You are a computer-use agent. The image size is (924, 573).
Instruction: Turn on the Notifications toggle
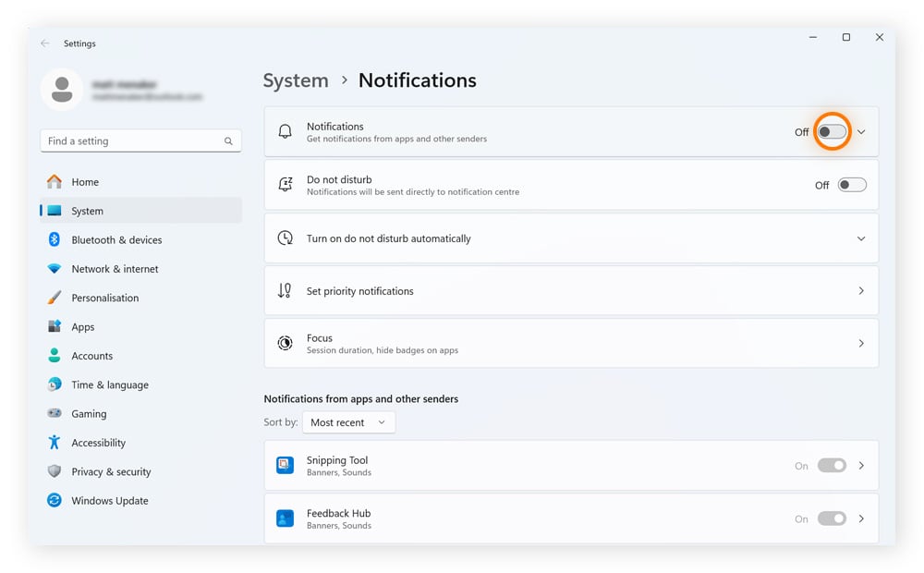tap(832, 132)
